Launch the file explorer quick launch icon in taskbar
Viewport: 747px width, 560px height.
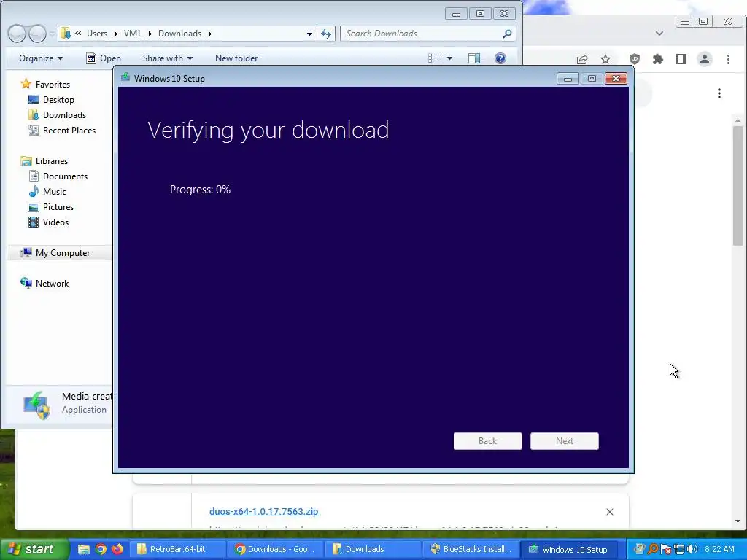tap(84, 549)
